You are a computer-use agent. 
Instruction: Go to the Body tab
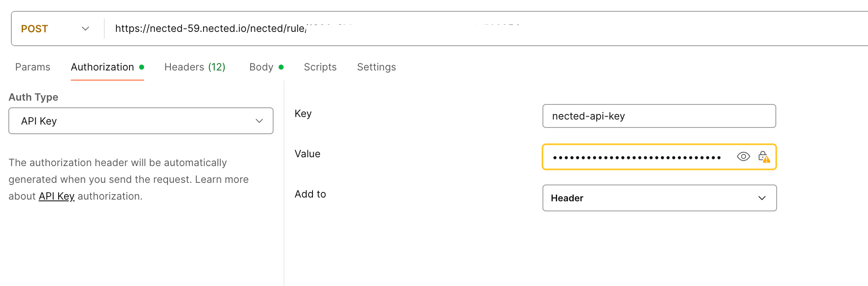[261, 67]
